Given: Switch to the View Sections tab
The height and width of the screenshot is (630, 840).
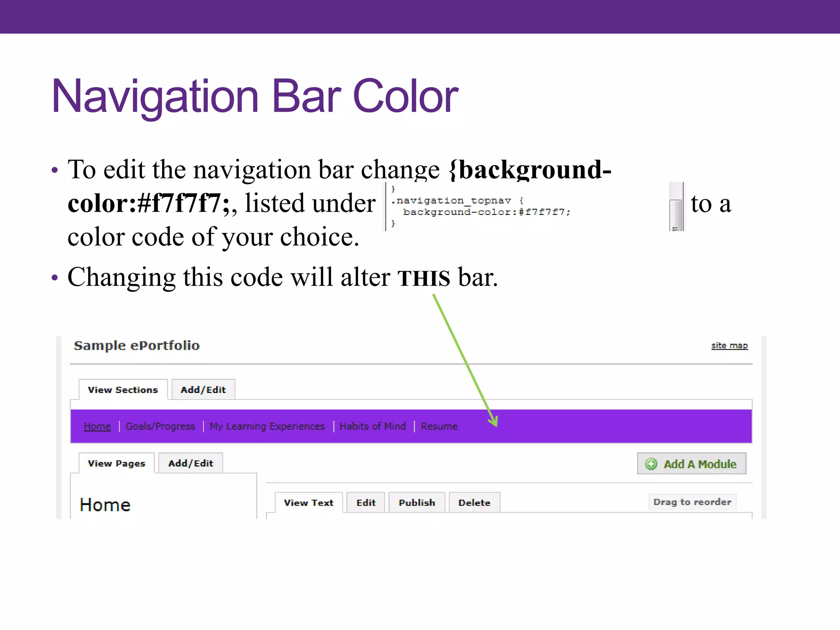Looking at the screenshot, I should coord(123,390).
